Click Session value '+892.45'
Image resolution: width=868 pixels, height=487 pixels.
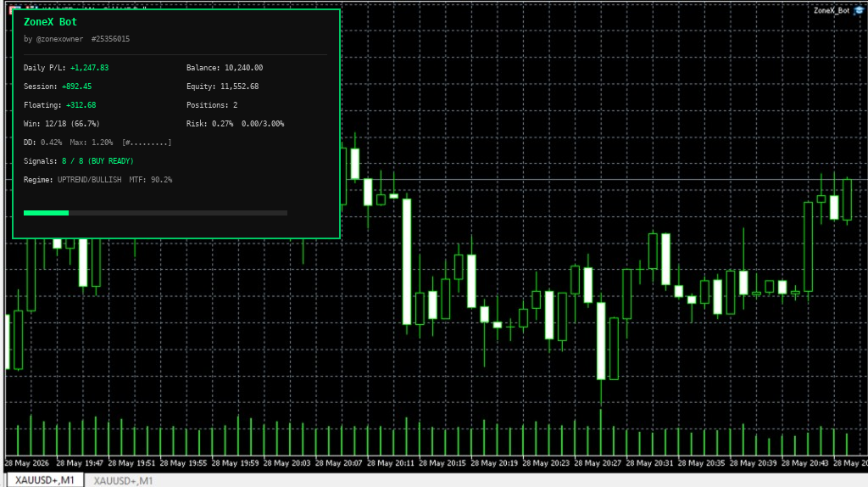click(76, 87)
